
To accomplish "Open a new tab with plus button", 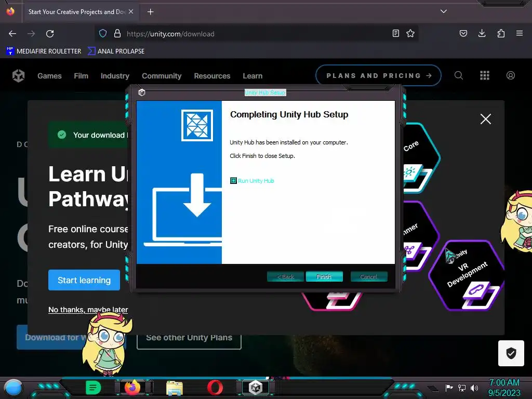I will coord(150,12).
